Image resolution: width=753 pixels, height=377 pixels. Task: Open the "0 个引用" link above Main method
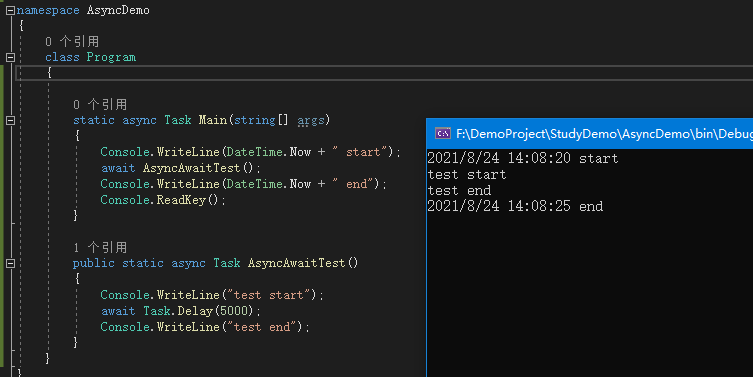[100, 105]
